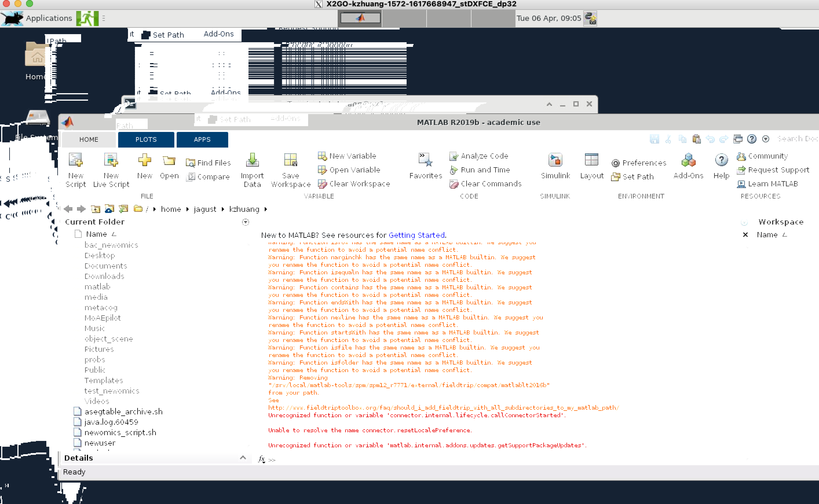
Task: Go forward in folder history
Action: point(81,209)
